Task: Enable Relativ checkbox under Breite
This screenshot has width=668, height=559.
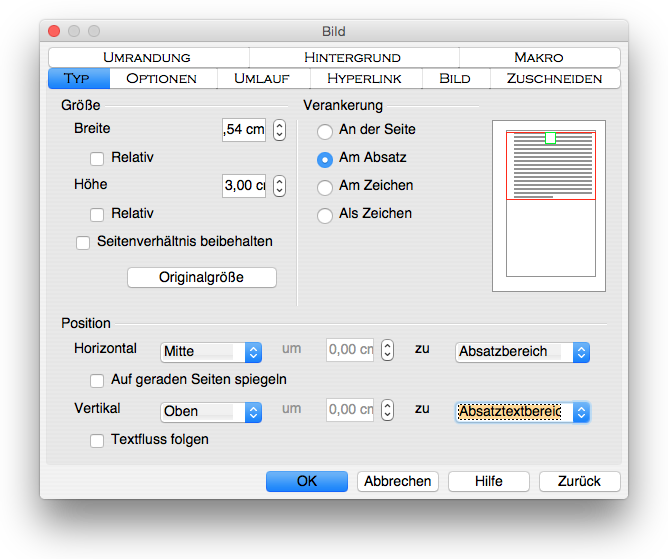Action: coord(97,158)
